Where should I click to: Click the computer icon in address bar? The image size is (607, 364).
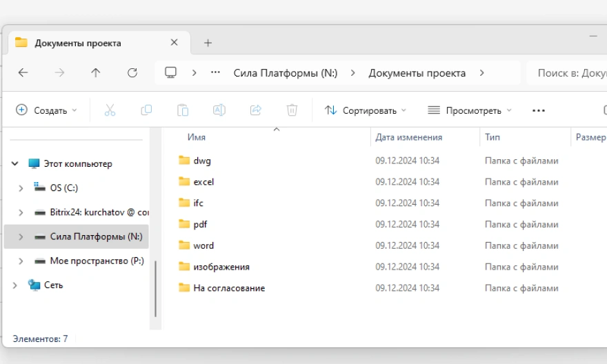pos(171,72)
